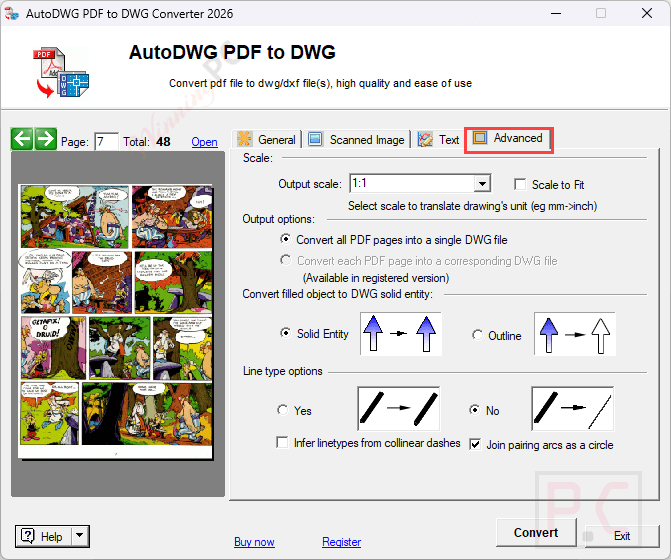Click the Solid Entity arrow illustration
The height and width of the screenshot is (560, 671).
(401, 334)
